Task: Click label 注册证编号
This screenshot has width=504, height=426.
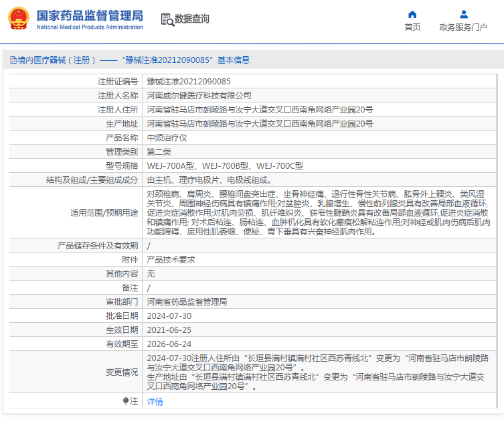Action: [x=118, y=82]
